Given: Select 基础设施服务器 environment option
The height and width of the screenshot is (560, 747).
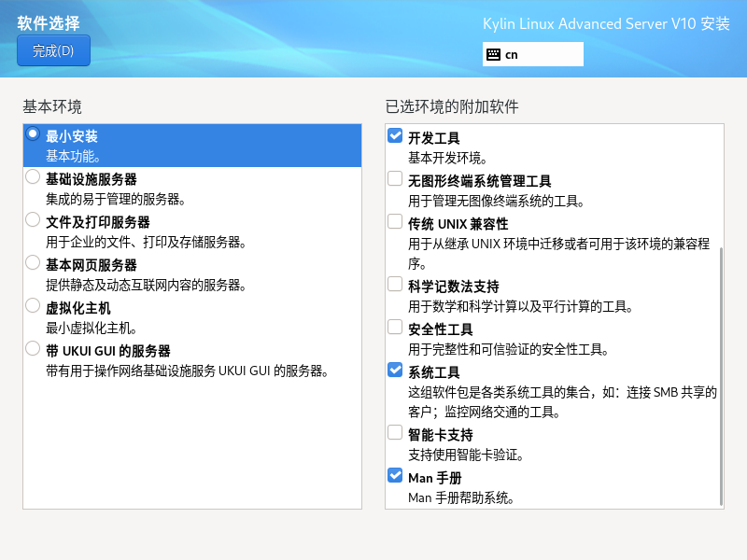Looking at the screenshot, I should (x=33, y=176).
